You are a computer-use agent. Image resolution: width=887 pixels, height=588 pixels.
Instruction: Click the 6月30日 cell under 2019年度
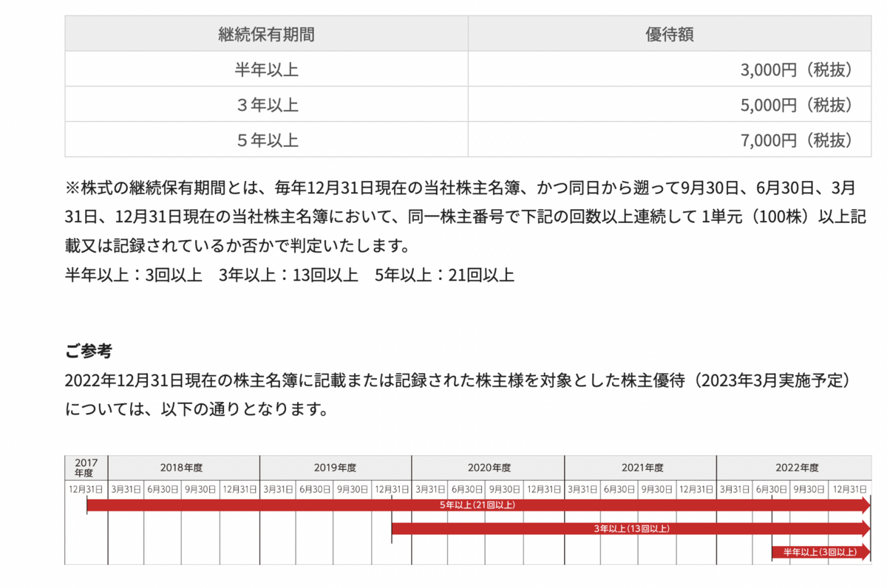[314, 488]
